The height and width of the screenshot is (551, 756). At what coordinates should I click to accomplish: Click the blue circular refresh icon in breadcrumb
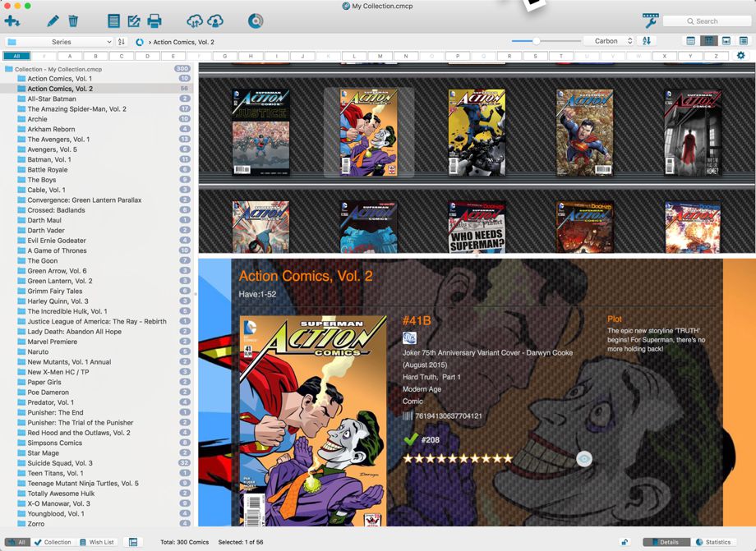coord(140,42)
